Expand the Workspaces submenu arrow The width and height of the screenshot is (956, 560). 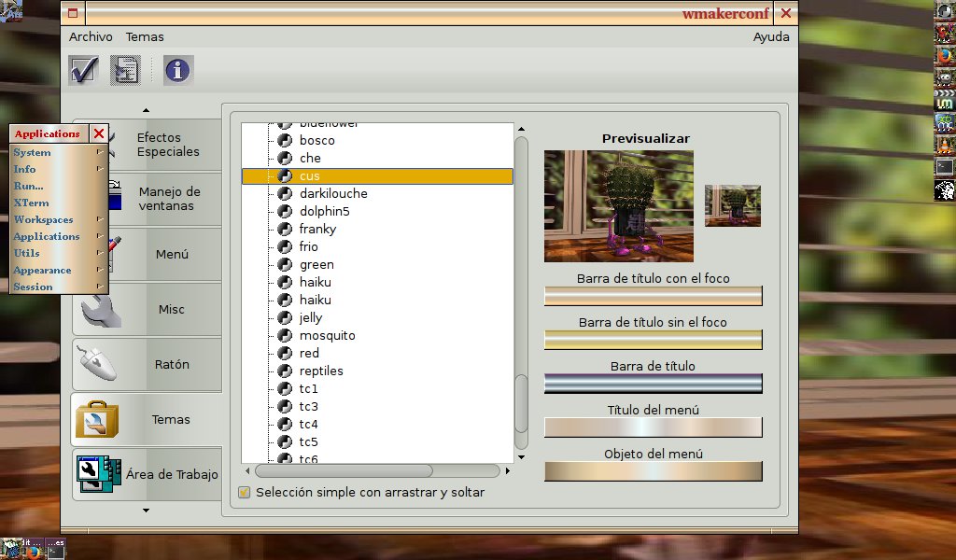click(x=99, y=218)
